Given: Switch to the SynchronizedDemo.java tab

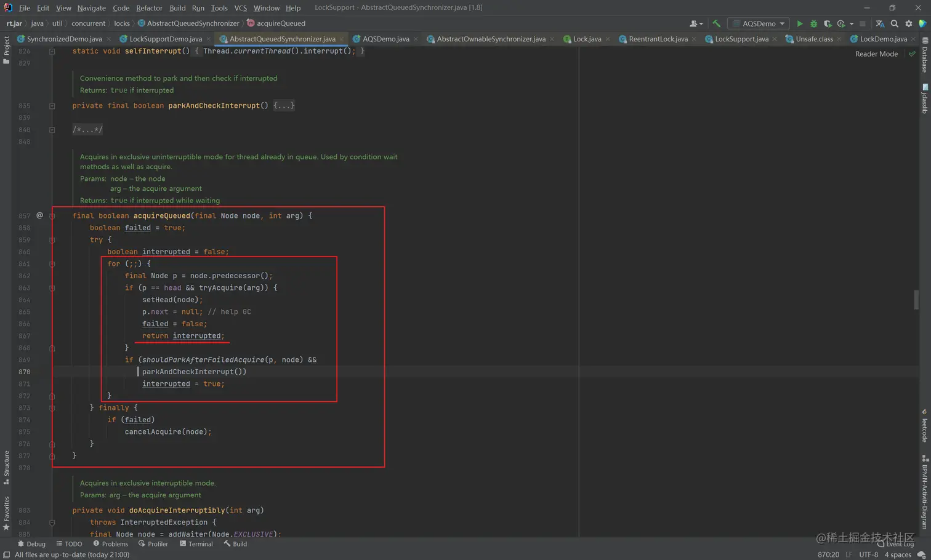Looking at the screenshot, I should coord(64,39).
